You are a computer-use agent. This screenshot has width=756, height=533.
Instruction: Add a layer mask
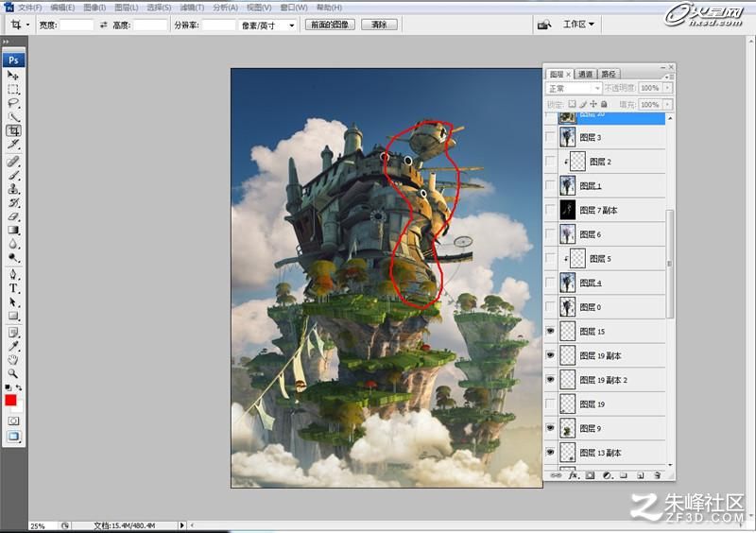point(590,475)
